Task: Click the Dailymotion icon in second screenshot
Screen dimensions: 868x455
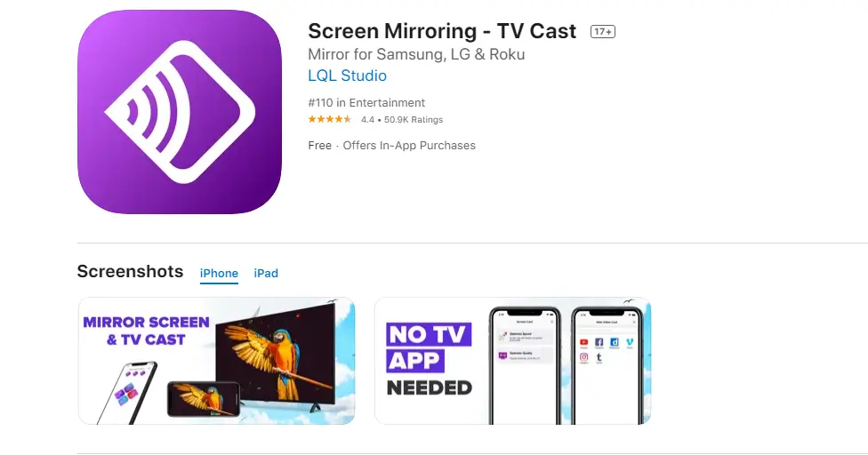Action: click(615, 342)
